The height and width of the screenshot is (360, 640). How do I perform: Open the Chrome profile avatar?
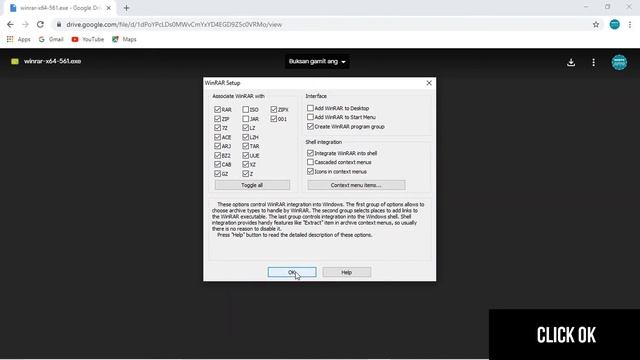614,24
